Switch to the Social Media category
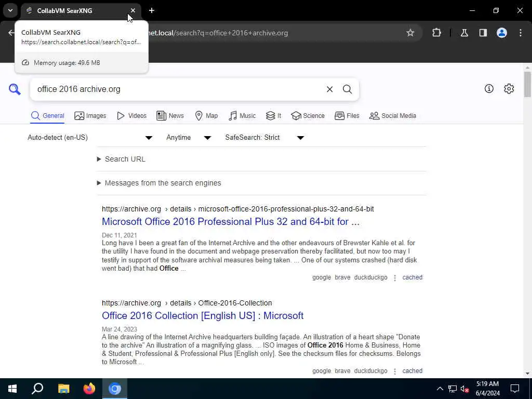This screenshot has height=399, width=532. click(393, 116)
